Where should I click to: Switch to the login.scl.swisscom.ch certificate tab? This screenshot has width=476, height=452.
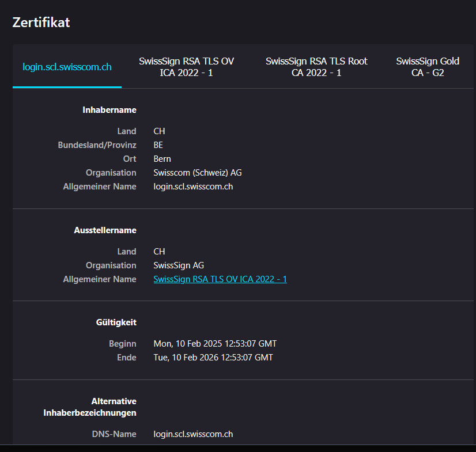pos(67,67)
